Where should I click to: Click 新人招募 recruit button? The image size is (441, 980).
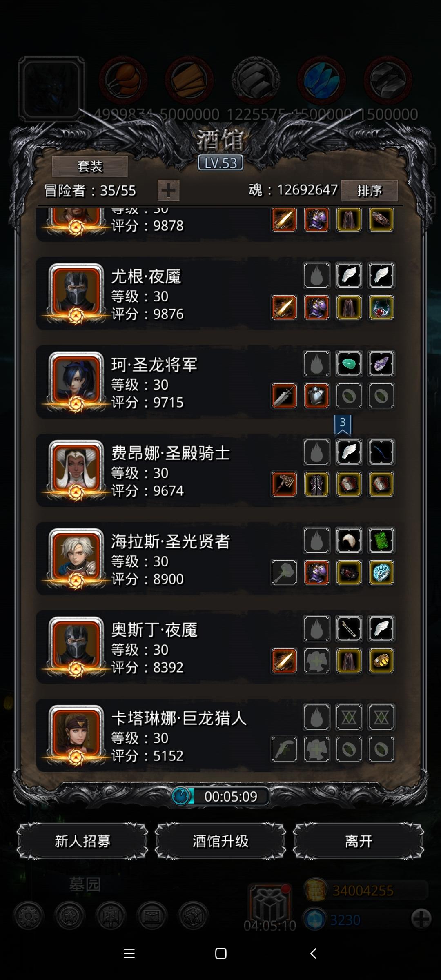pyautogui.click(x=82, y=841)
